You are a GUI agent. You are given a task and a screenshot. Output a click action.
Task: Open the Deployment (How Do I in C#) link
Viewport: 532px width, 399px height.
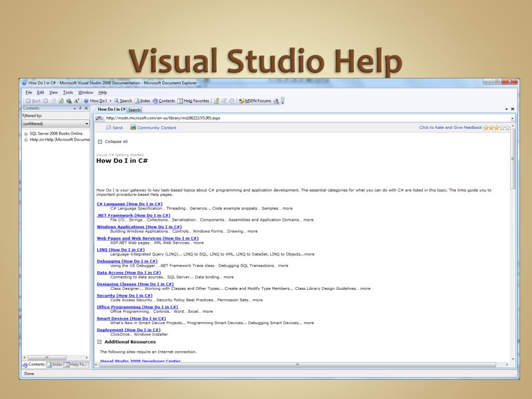click(129, 330)
